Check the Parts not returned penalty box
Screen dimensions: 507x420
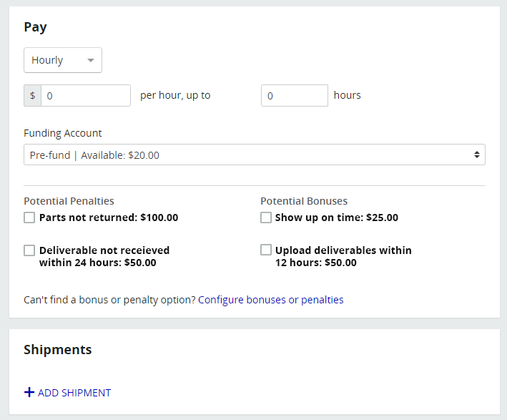point(29,218)
